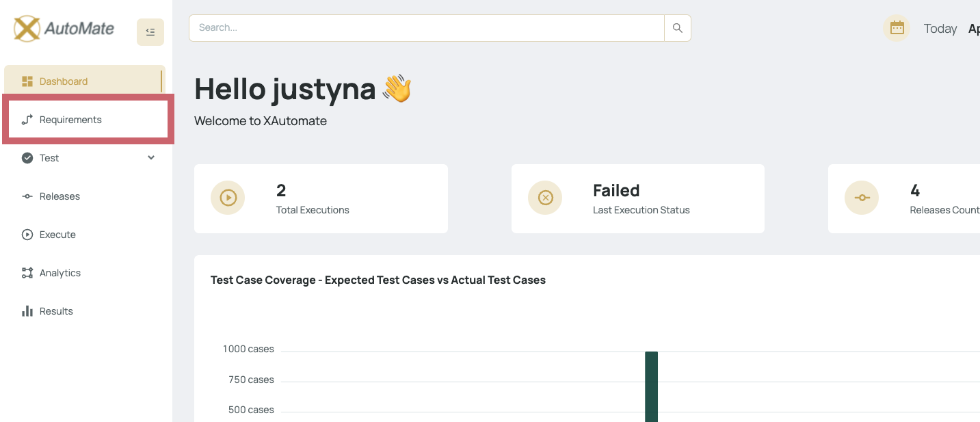980x422 pixels.
Task: Click the Test checkmark icon
Action: tap(27, 158)
